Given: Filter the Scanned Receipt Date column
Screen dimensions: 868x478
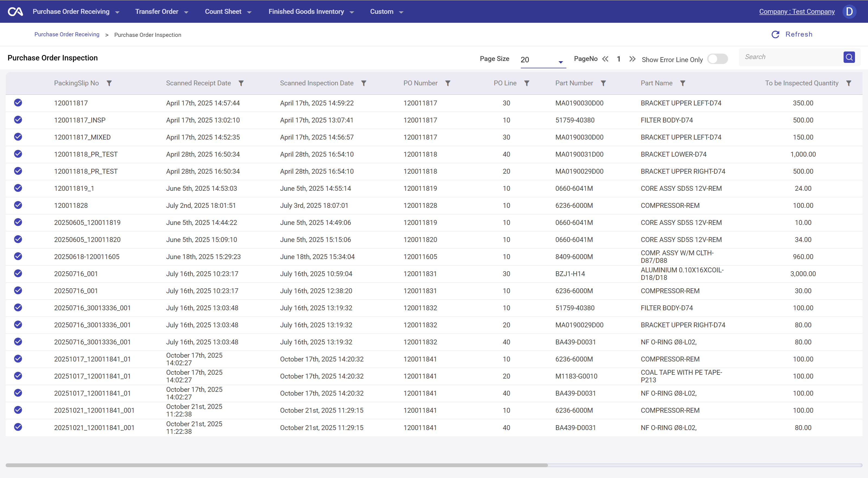Looking at the screenshot, I should (x=241, y=83).
